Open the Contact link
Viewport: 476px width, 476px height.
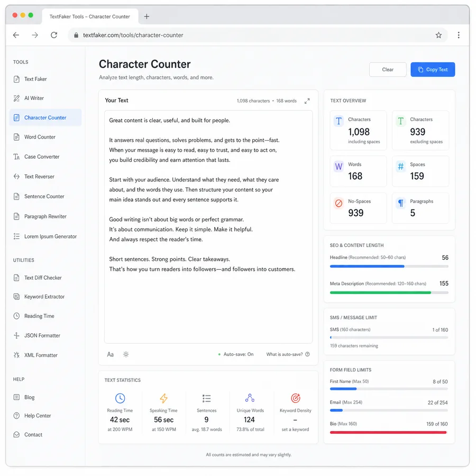(x=33, y=435)
